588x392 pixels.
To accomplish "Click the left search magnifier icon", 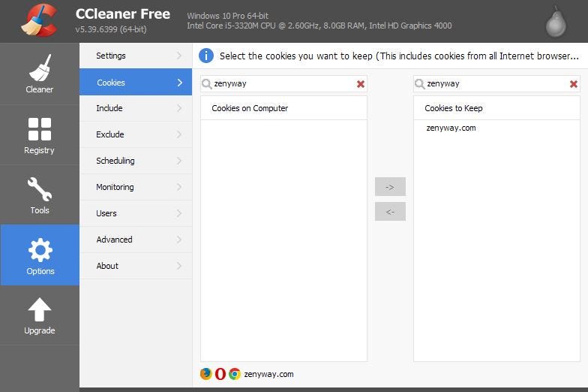I will click(207, 84).
